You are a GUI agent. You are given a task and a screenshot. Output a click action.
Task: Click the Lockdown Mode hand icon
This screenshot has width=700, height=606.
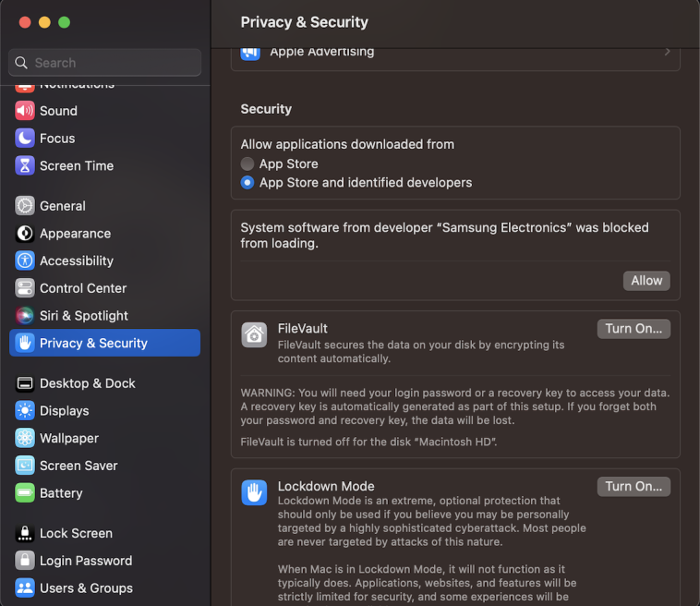coord(254,492)
